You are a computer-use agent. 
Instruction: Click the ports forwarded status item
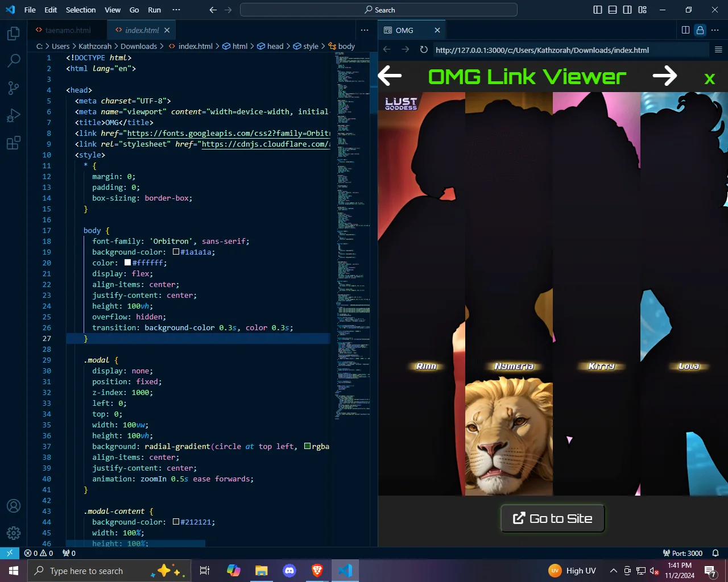point(69,553)
